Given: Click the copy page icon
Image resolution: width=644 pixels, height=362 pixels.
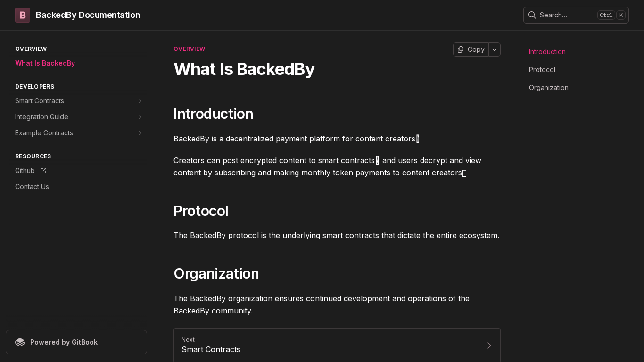Looking at the screenshot, I should [x=461, y=49].
